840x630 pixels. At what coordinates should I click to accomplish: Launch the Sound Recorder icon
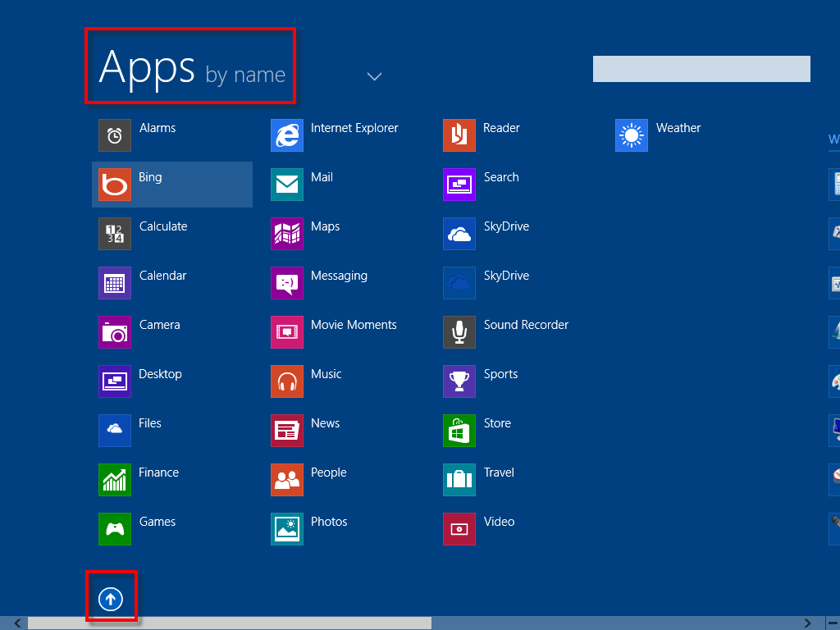(x=459, y=332)
